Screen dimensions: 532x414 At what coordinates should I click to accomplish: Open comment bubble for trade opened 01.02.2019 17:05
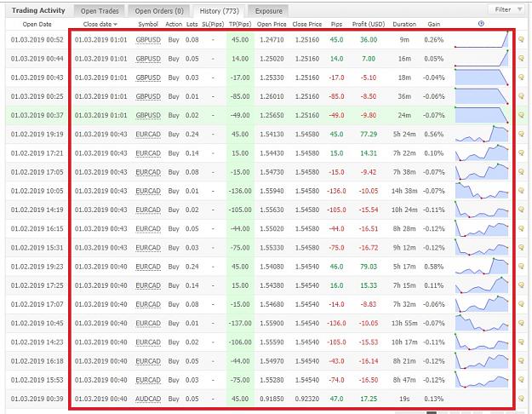(x=522, y=172)
